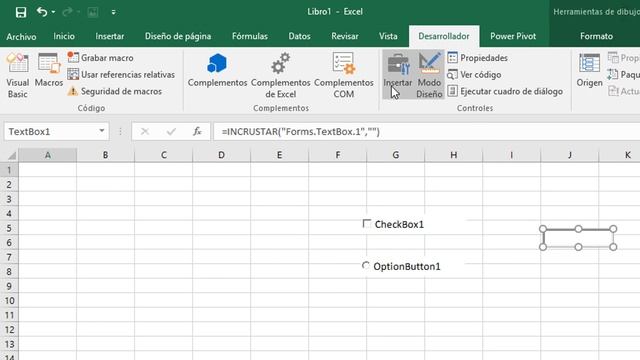640x360 pixels.
Task: Open the Insert Function fx dialog
Action: [197, 131]
